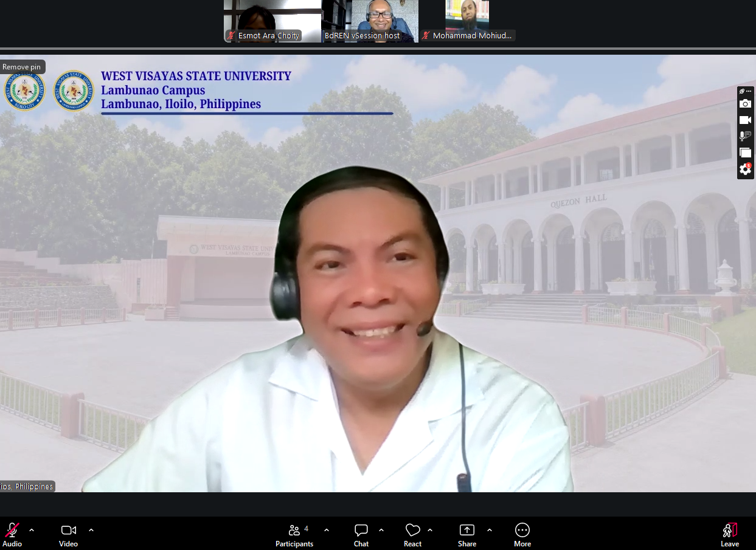Toggle camera with the Video button

(x=69, y=535)
